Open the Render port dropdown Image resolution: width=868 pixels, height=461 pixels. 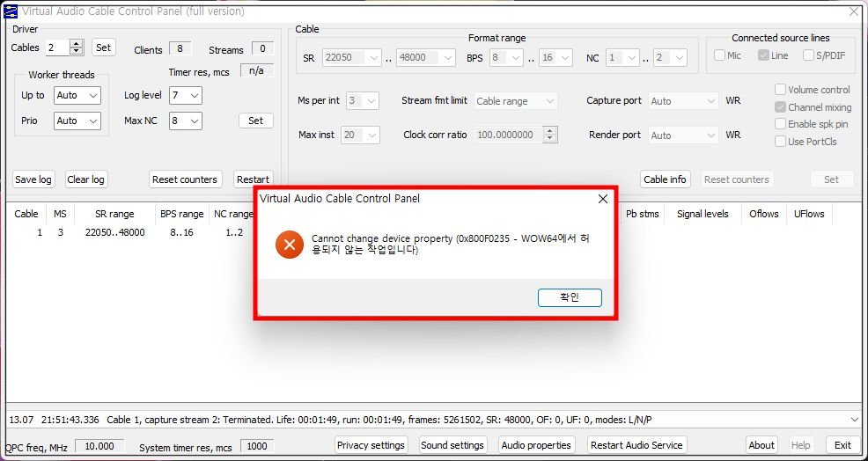pyautogui.click(x=683, y=135)
